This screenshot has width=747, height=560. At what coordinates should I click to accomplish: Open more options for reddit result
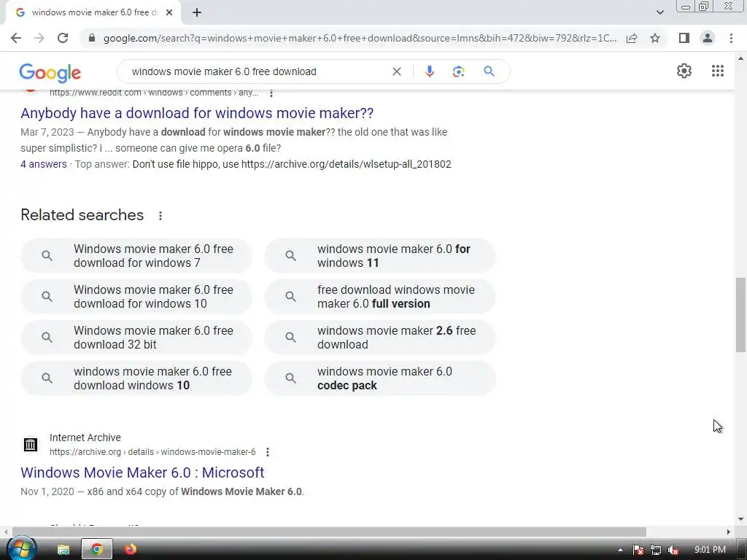click(x=271, y=93)
